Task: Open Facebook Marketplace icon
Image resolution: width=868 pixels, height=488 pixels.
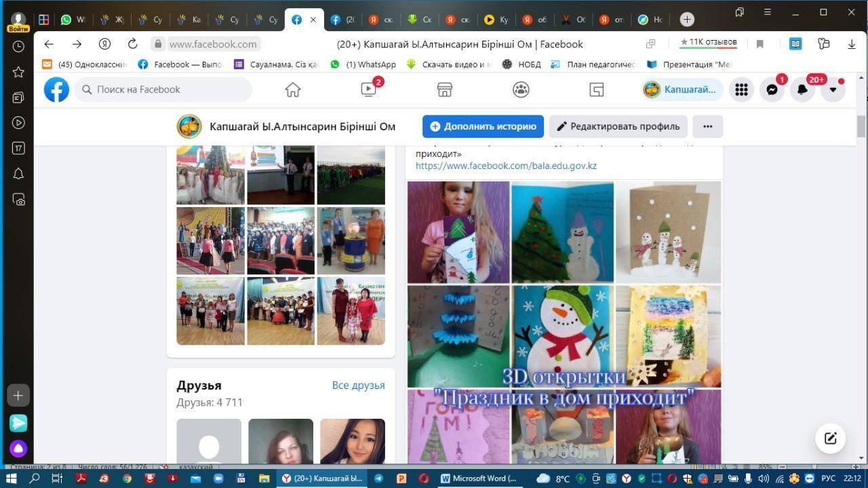Action: click(x=444, y=90)
